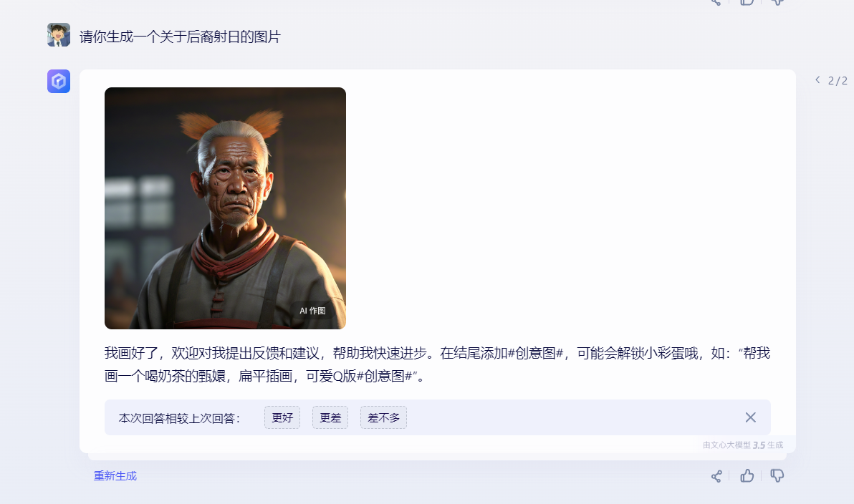Select the 差不多 feedback option
The height and width of the screenshot is (504, 854).
point(383,417)
